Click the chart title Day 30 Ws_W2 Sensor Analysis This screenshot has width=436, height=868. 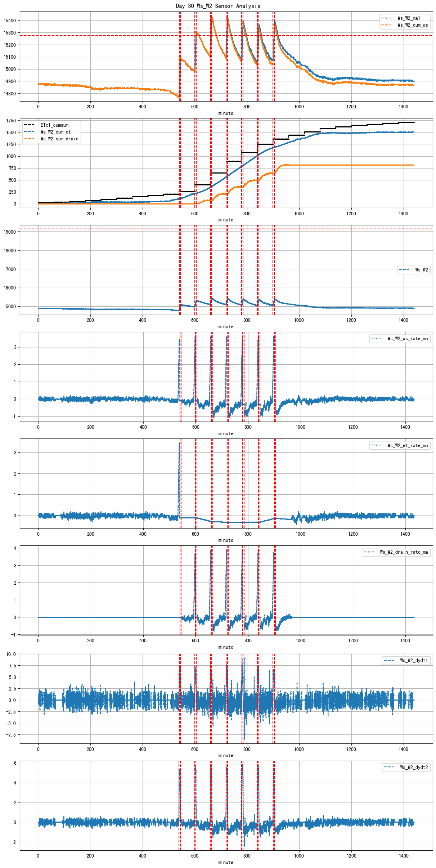click(218, 6)
